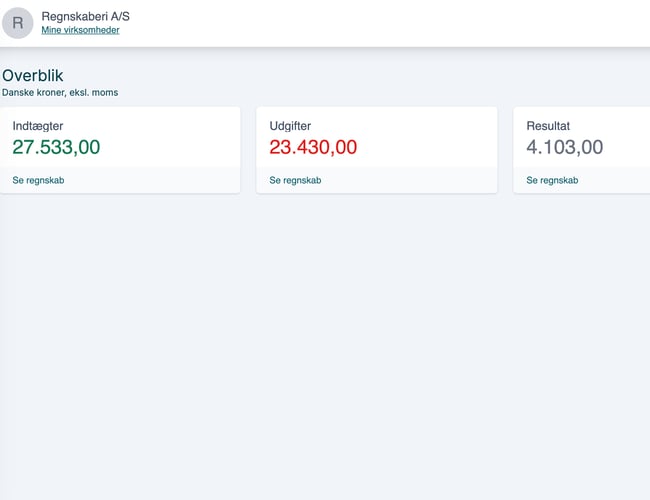Click the round R company avatar
650x500 pixels.
click(x=18, y=22)
